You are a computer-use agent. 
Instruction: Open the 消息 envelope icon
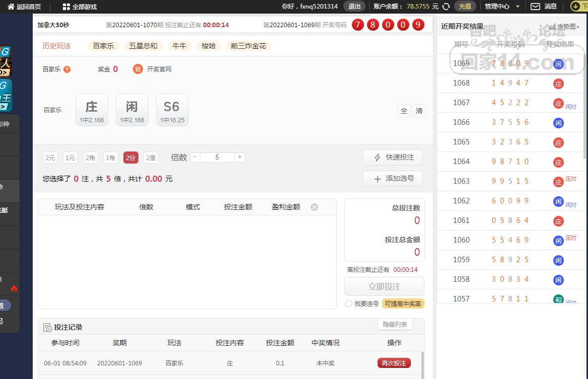[x=536, y=7]
